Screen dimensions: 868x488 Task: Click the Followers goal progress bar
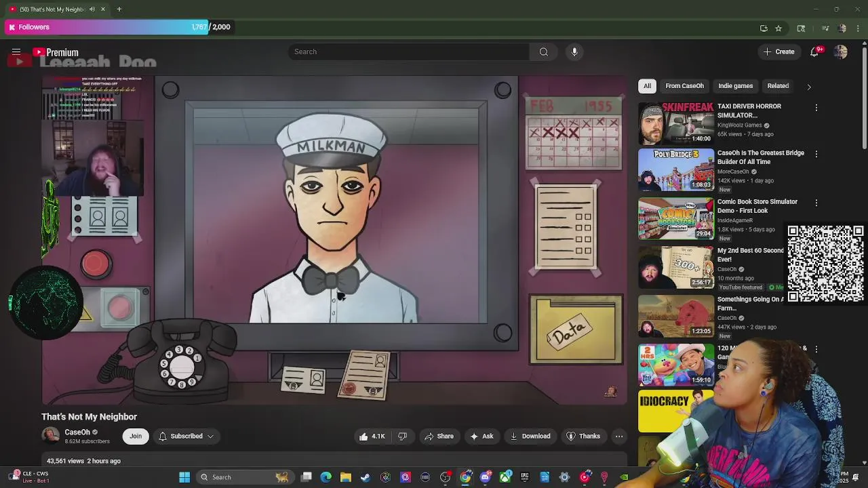point(120,27)
